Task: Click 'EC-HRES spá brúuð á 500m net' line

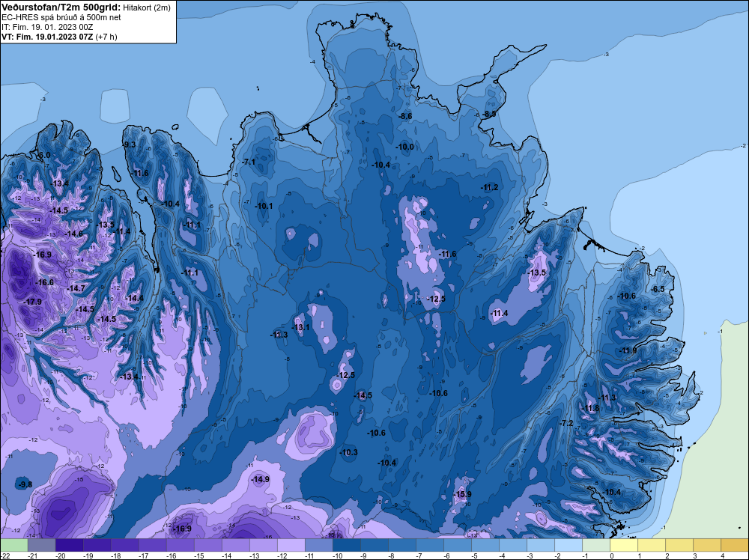Action: [x=61, y=17]
